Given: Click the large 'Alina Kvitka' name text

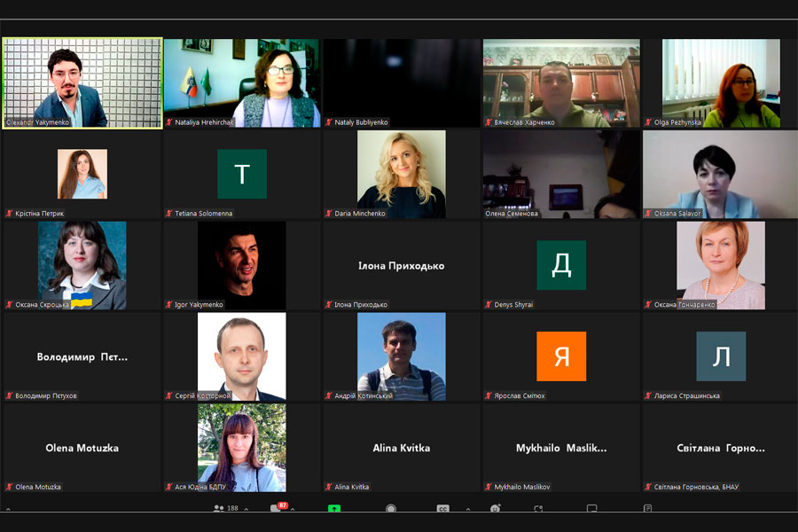Looking at the screenshot, I should tap(402, 448).
